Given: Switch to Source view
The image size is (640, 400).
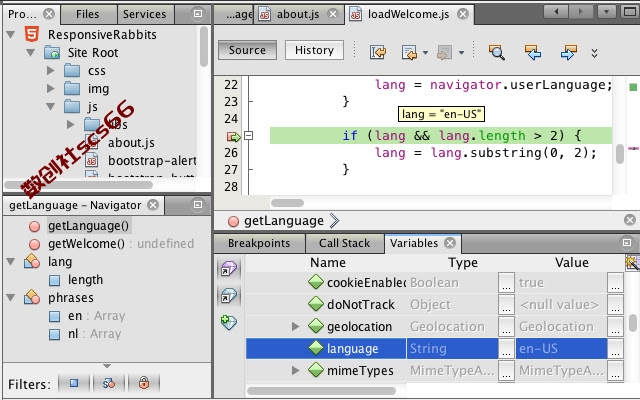Looking at the screenshot, I should (x=247, y=50).
